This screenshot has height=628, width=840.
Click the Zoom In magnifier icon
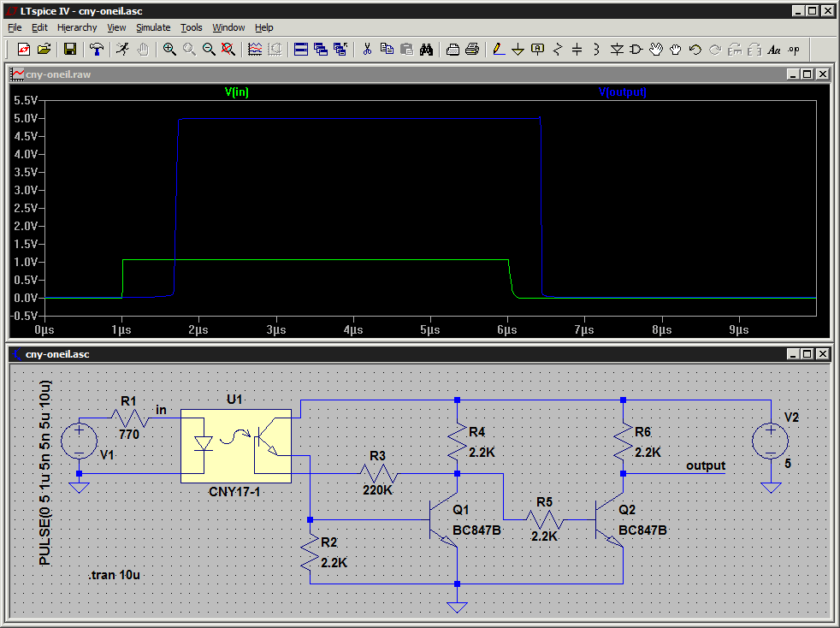[x=169, y=50]
